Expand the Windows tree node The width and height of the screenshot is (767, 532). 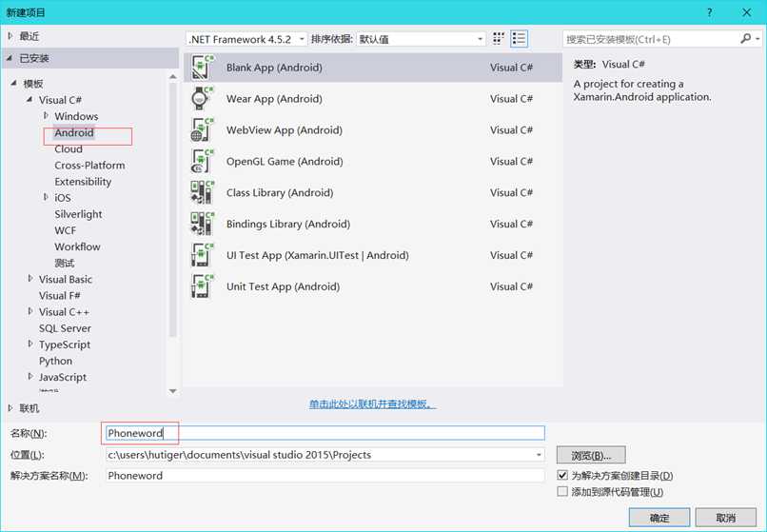tap(46, 116)
